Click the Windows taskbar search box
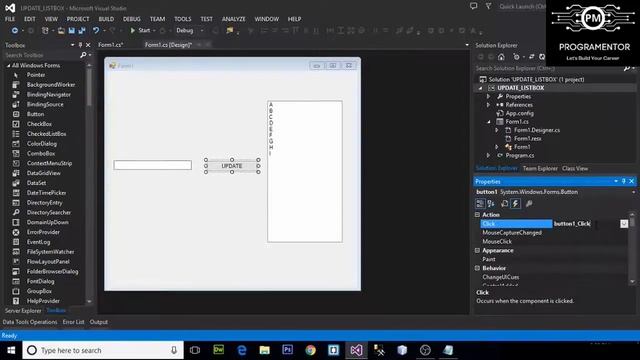Screen dimensions: 640x360 click(103, 350)
